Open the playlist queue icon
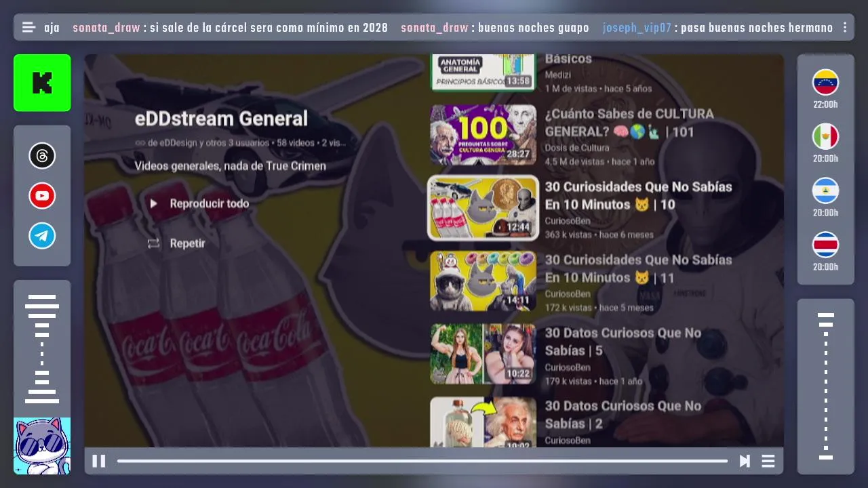 [x=768, y=461]
